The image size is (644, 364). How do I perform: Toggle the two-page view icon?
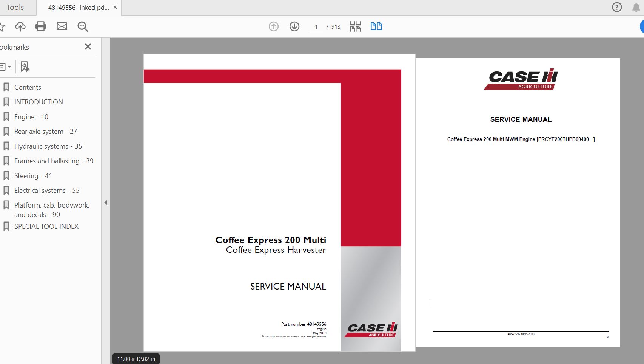(x=376, y=26)
